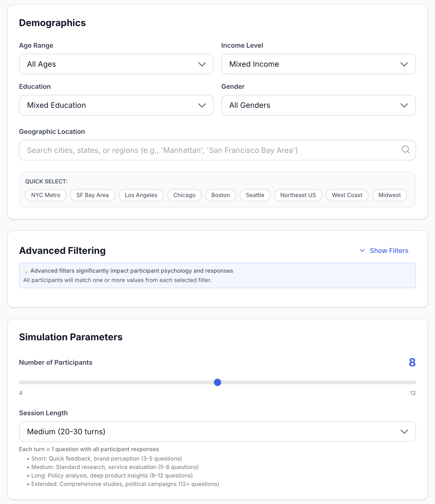Image resolution: width=435 pixels, height=504 pixels.
Task: Open the Age Range dropdown
Action: [x=116, y=64]
